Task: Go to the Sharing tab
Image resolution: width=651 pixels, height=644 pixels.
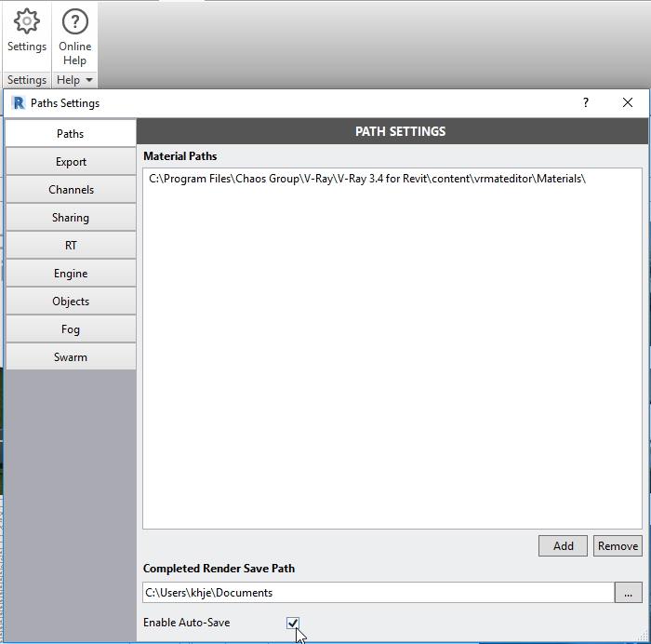Action: pyautogui.click(x=71, y=217)
